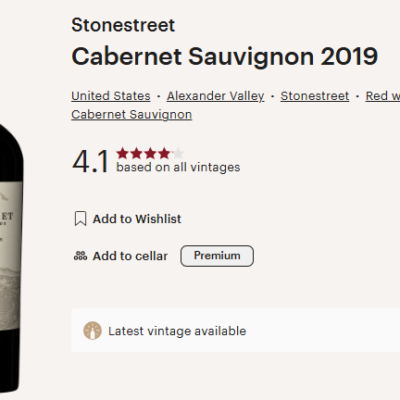Open the Alexander Valley region link

[215, 96]
